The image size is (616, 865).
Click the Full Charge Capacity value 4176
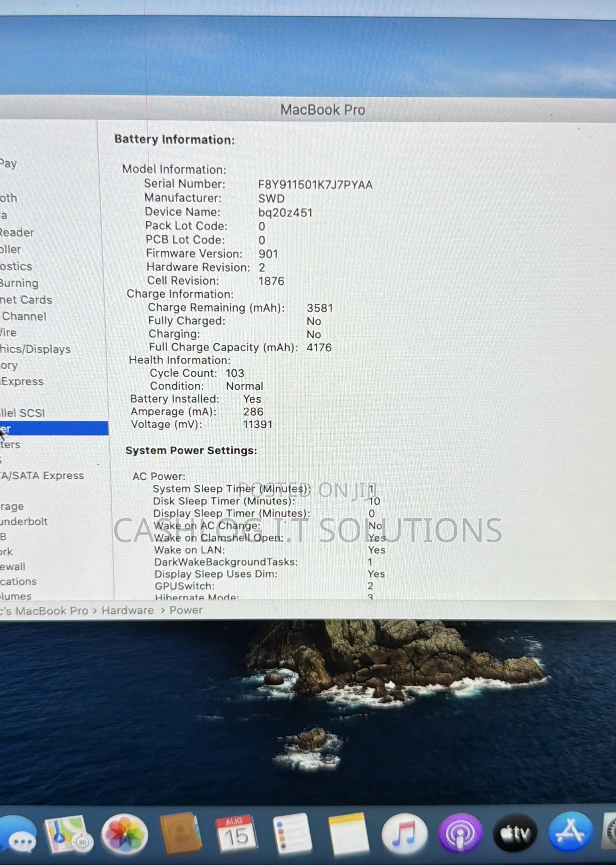point(319,348)
